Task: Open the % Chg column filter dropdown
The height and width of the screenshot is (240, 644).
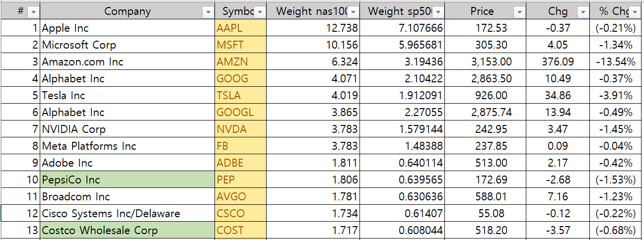Action: pyautogui.click(x=635, y=12)
